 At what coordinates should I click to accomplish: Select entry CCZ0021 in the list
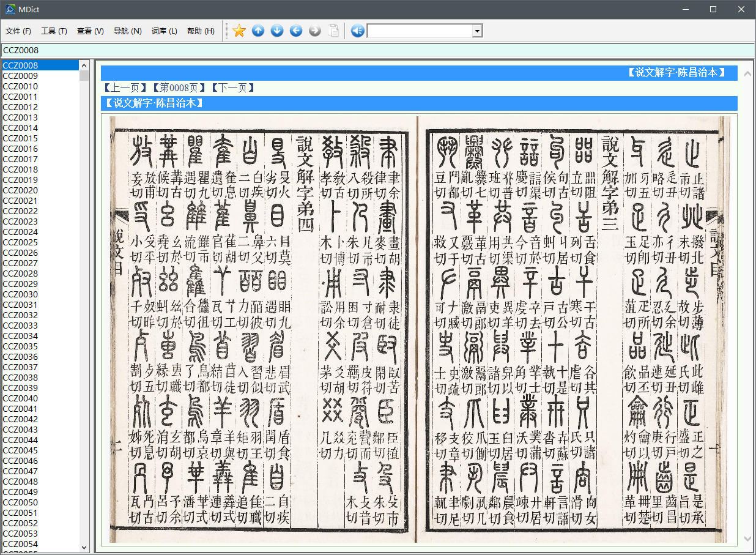click(x=40, y=201)
